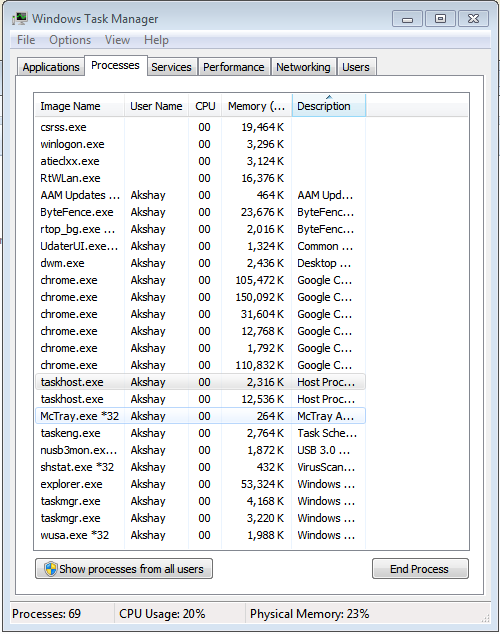The width and height of the screenshot is (500, 634).
Task: Open the View menu
Action: click(117, 40)
